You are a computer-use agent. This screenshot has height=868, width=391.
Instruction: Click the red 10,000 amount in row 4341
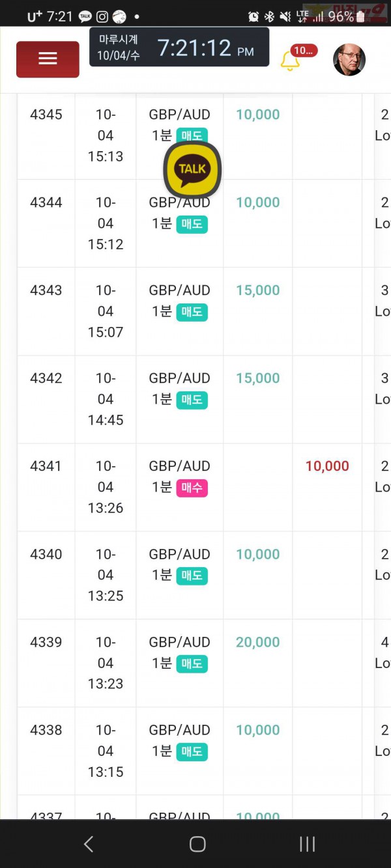327,466
